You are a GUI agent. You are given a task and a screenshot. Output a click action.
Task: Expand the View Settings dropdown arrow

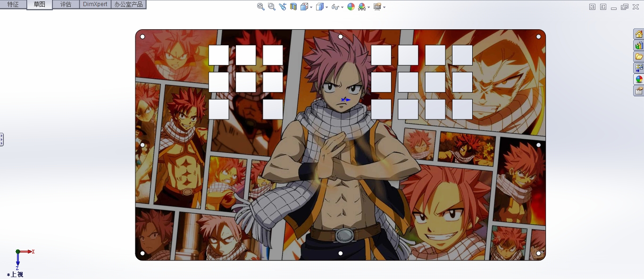385,7
